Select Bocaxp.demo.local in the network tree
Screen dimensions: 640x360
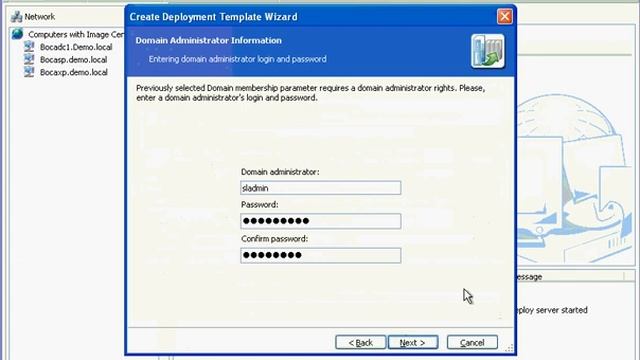tap(74, 72)
